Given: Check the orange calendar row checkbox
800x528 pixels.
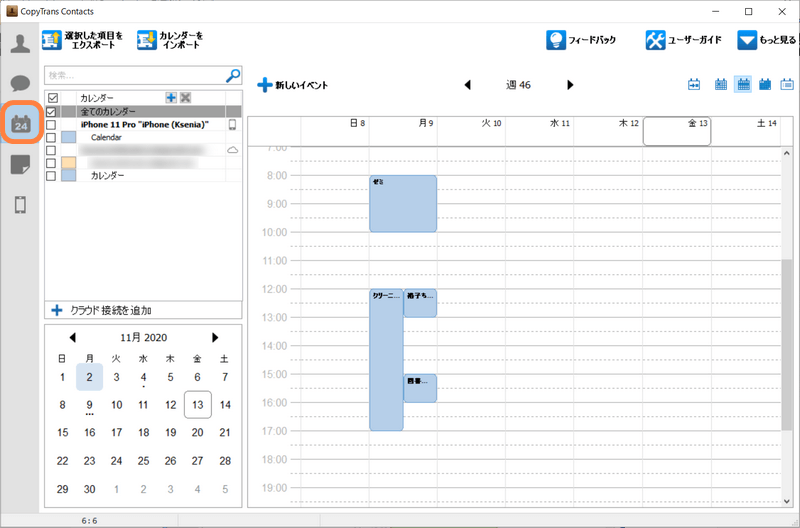Looking at the screenshot, I should pyautogui.click(x=51, y=163).
